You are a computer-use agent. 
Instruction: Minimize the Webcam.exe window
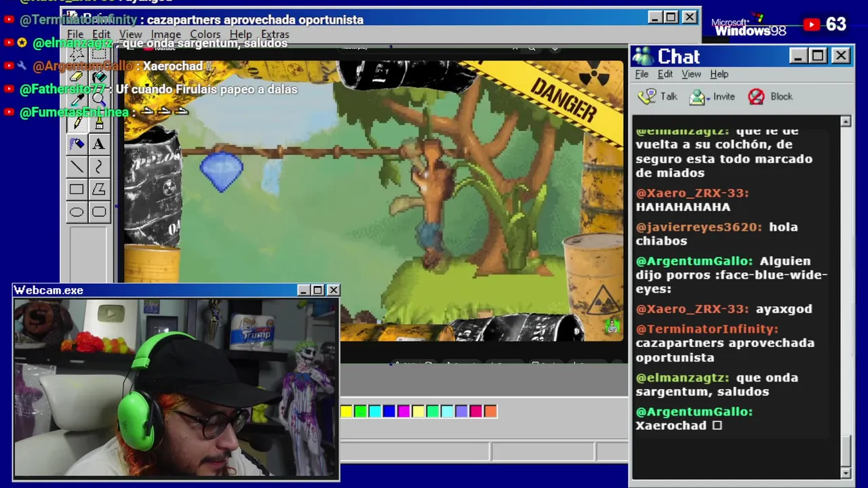click(x=303, y=290)
